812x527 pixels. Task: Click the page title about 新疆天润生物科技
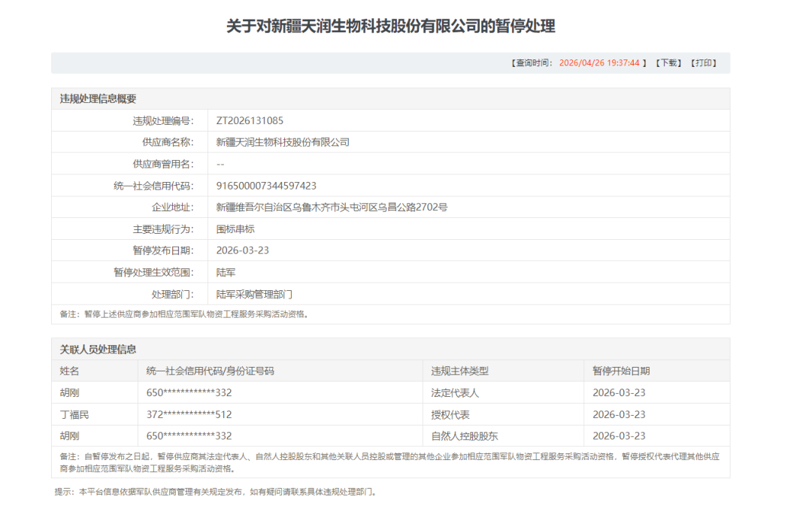pyautogui.click(x=390, y=26)
